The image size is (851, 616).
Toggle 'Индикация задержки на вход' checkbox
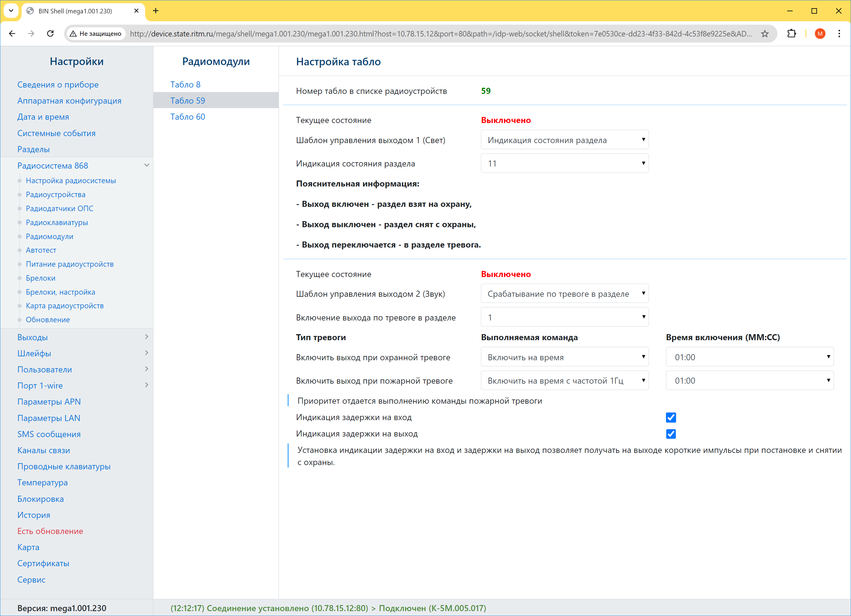pyautogui.click(x=671, y=417)
